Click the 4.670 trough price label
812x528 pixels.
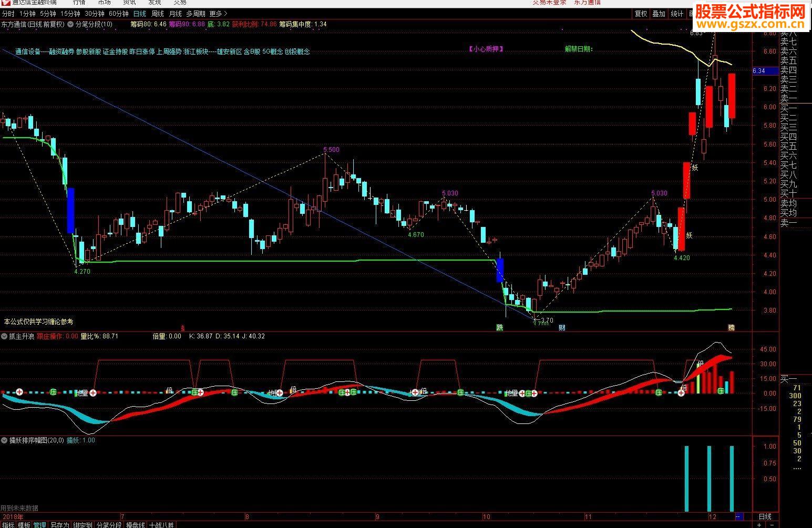coord(416,234)
